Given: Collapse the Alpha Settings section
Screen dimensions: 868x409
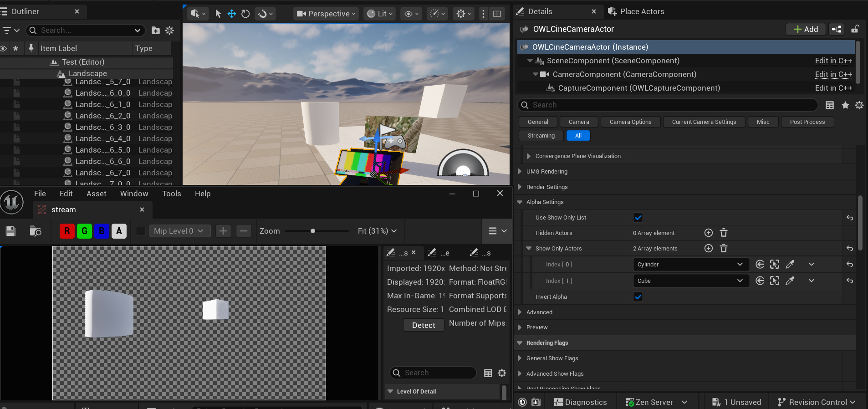Looking at the screenshot, I should coord(520,202).
